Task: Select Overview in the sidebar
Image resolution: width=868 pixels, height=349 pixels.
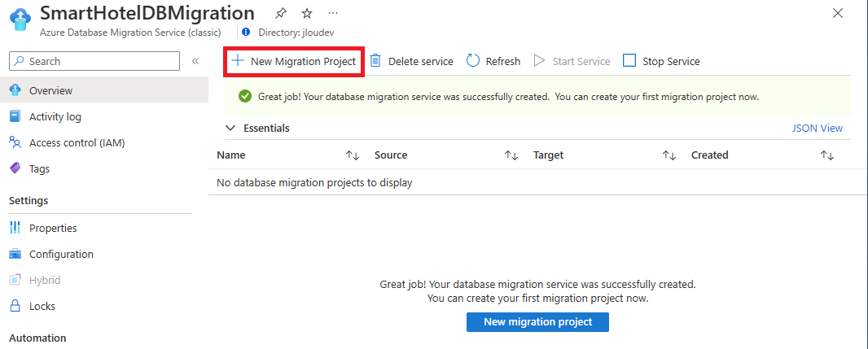Action: [x=104, y=90]
